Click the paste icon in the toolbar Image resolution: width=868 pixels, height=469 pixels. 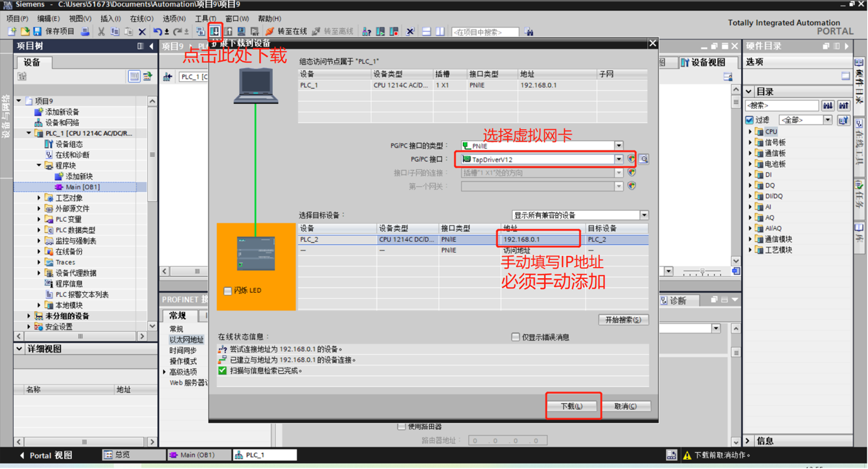coord(128,31)
